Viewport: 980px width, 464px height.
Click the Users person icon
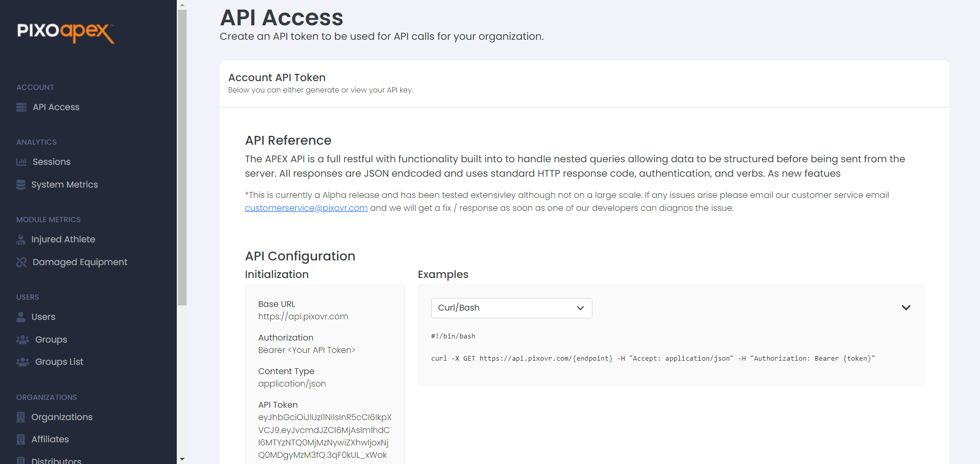[21, 317]
